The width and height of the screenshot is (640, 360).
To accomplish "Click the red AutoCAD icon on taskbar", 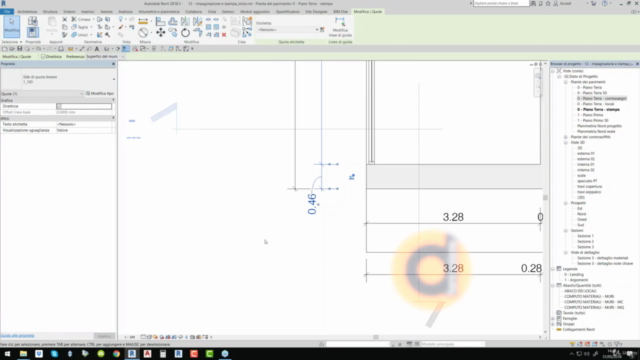I will (147, 353).
